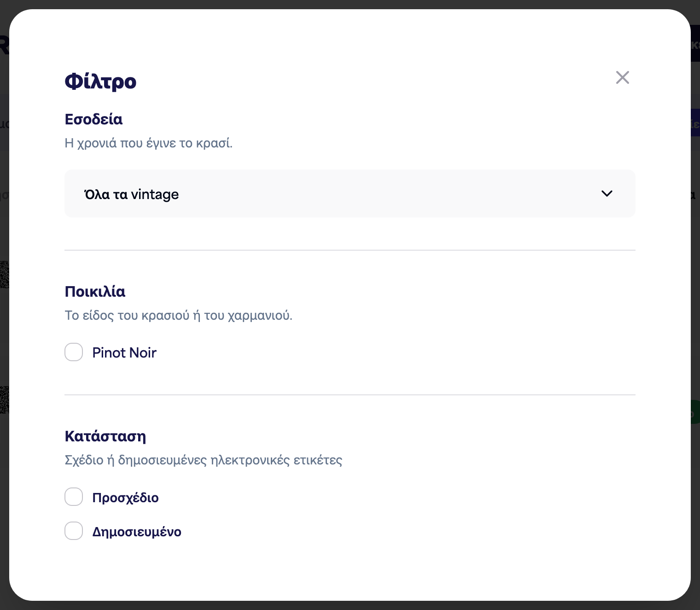Click the chevron arrow in the vintage selector
Viewport: 700px width, 610px height.
point(607,194)
